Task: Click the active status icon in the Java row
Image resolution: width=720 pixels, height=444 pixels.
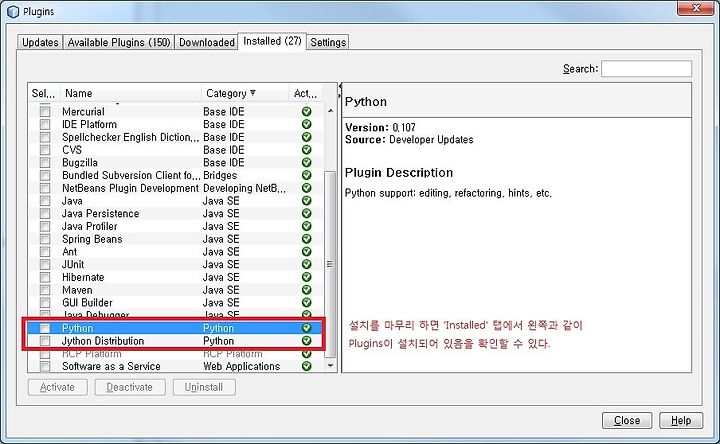Action: (x=307, y=201)
